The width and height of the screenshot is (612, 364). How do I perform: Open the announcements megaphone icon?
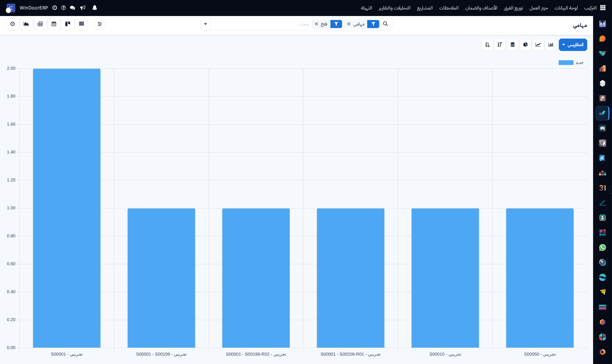click(83, 8)
